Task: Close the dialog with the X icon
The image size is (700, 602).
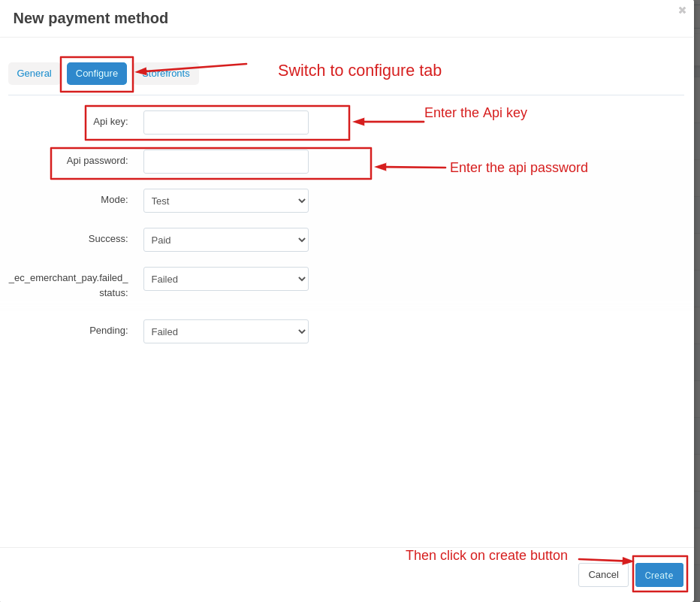Action: [x=682, y=10]
